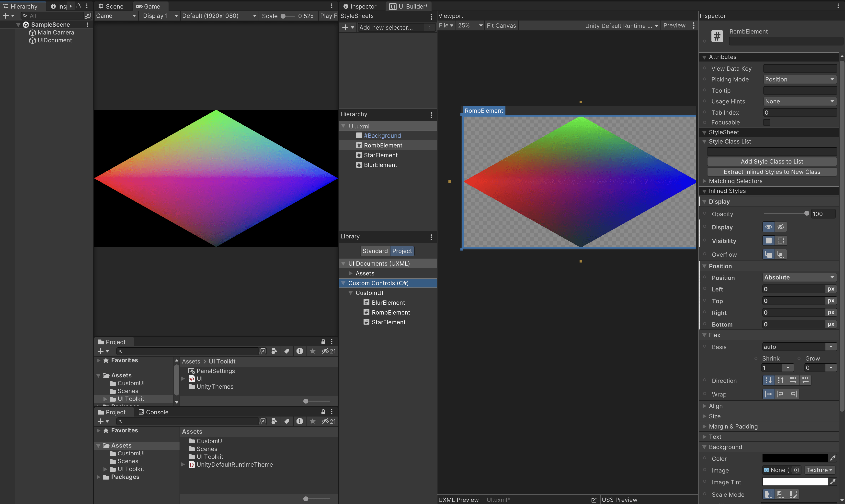This screenshot has width=845, height=504.
Task: Click the black Background Color swatch
Action: coord(795,458)
